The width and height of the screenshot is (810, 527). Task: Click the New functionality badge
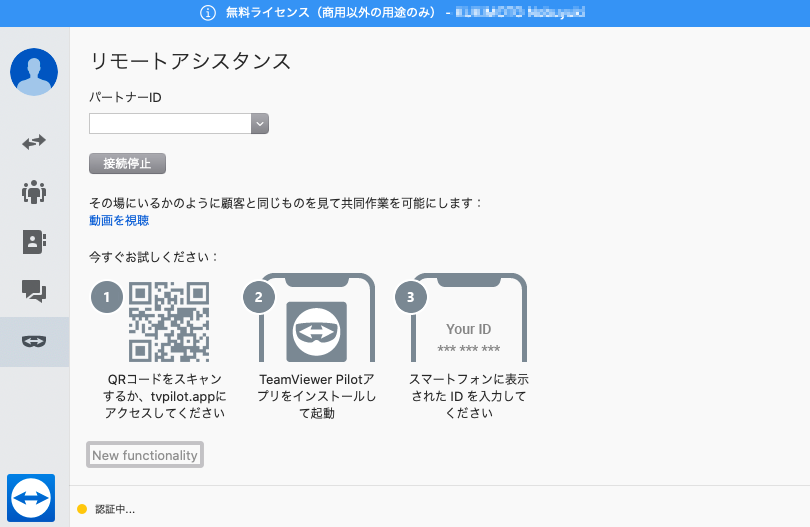145,455
